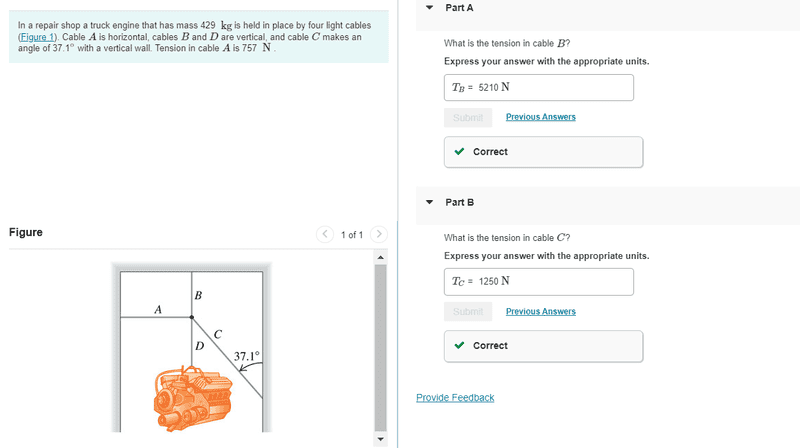The width and height of the screenshot is (800, 448).
Task: Open Previous Answers link for Part A
Action: coord(540,117)
